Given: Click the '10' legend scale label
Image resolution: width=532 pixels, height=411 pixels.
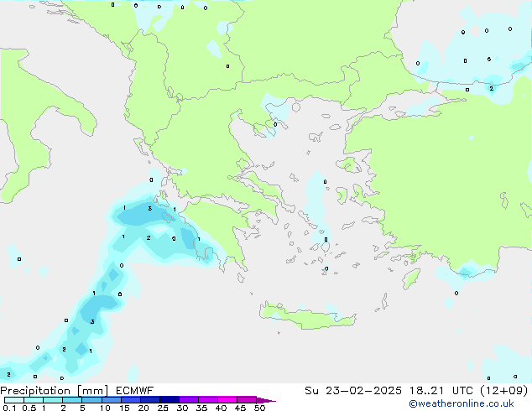Looking at the screenshot, I should tap(105, 408).
